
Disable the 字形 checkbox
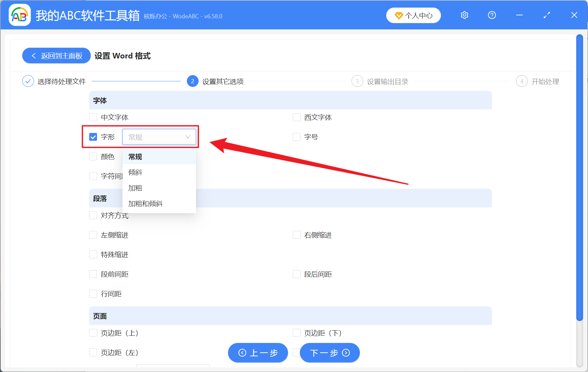point(93,137)
